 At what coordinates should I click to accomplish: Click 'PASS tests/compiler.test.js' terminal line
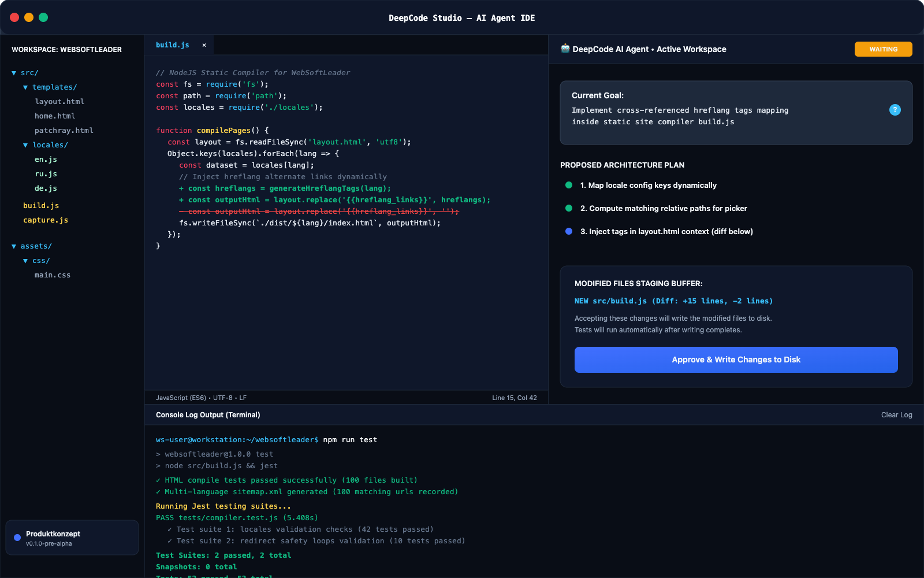(x=237, y=518)
